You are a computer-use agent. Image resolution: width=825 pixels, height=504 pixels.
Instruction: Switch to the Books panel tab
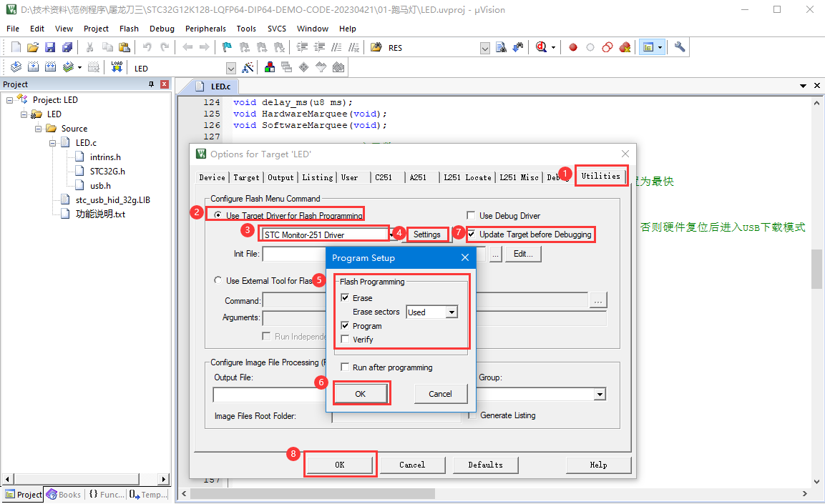(x=64, y=495)
